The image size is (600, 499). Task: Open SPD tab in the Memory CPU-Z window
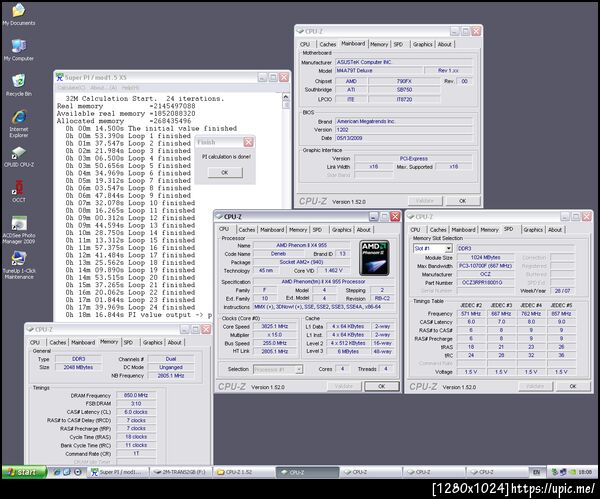coord(128,342)
